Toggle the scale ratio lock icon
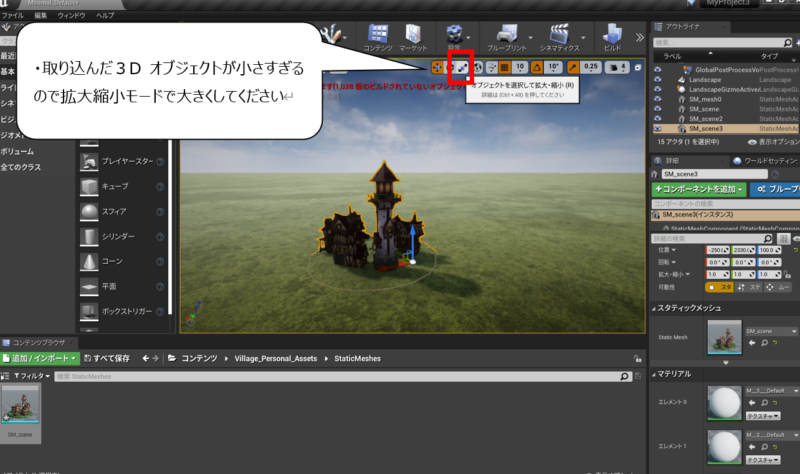800x474 pixels. click(788, 275)
